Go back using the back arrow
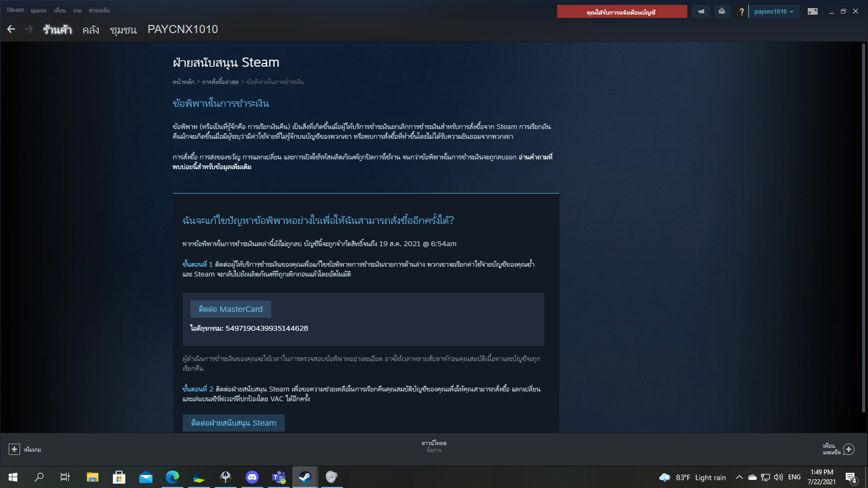Image resolution: width=868 pixels, height=488 pixels. pyautogui.click(x=11, y=29)
